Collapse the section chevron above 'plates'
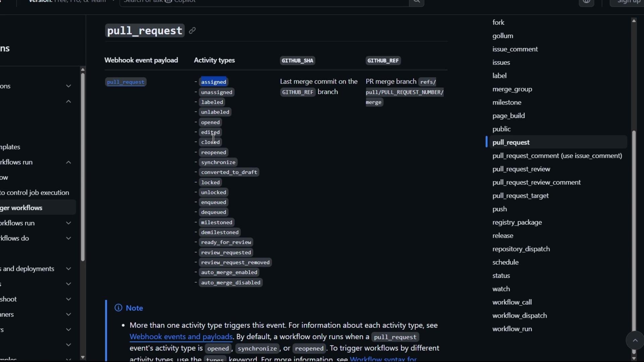644x362 pixels. [x=68, y=102]
